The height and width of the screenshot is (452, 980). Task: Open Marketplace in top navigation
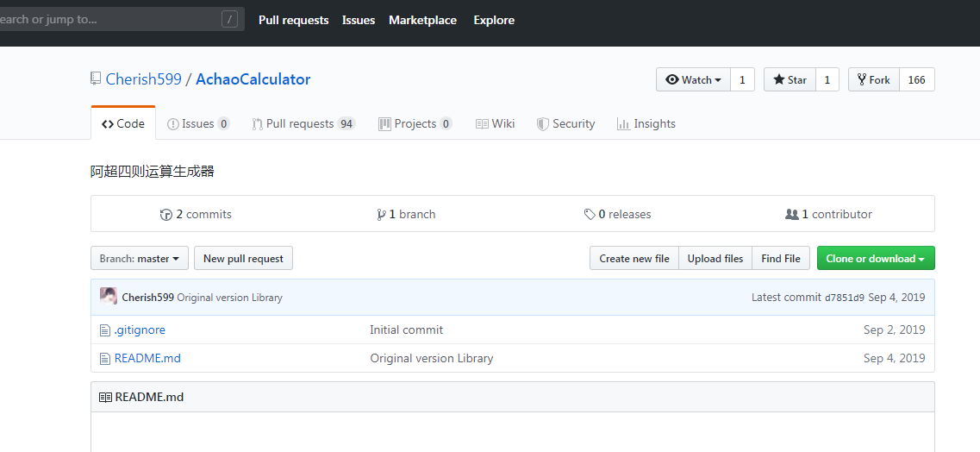tap(422, 20)
